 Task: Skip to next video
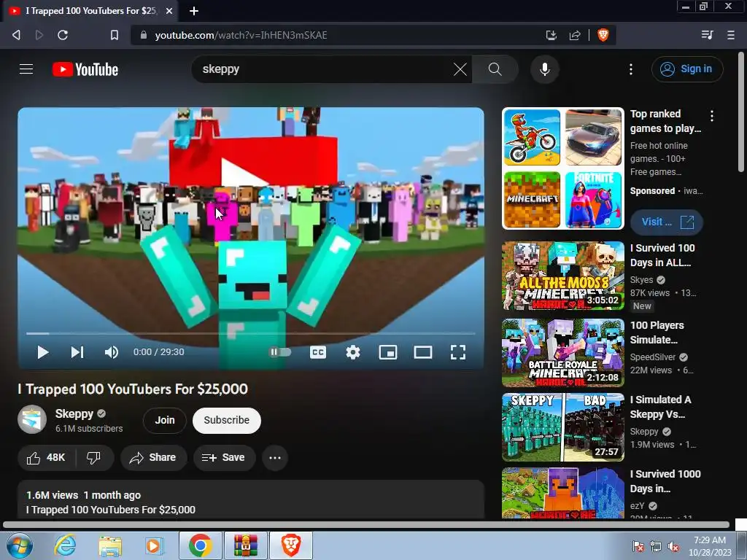[x=77, y=352]
